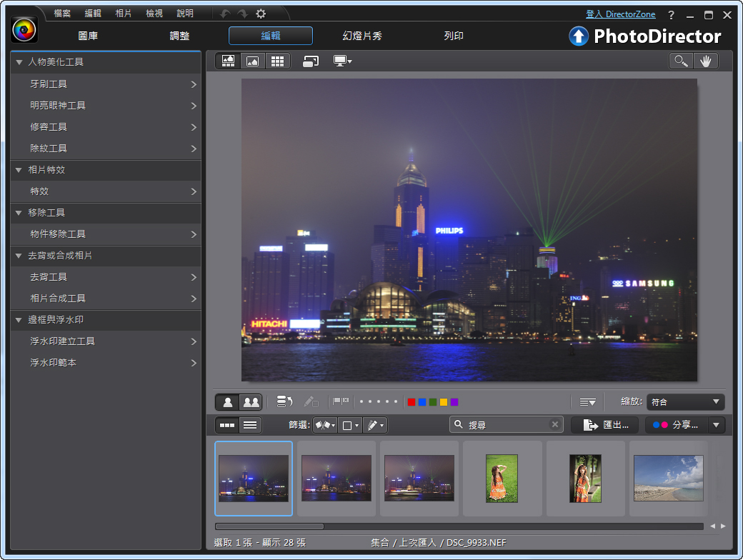743x560 pixels.
Task: Click the undo arrow in the title bar
Action: pos(225,14)
